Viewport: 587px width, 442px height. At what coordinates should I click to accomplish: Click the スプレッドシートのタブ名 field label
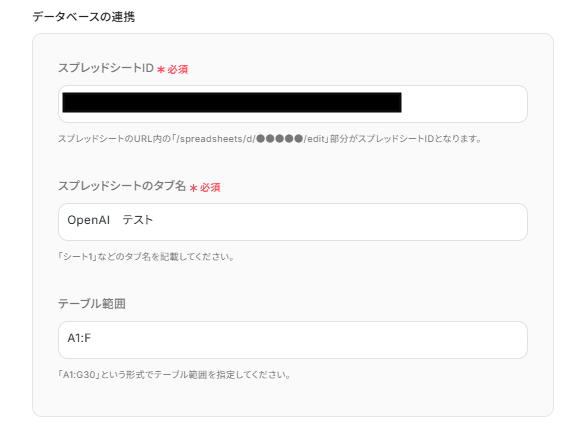[122, 186]
